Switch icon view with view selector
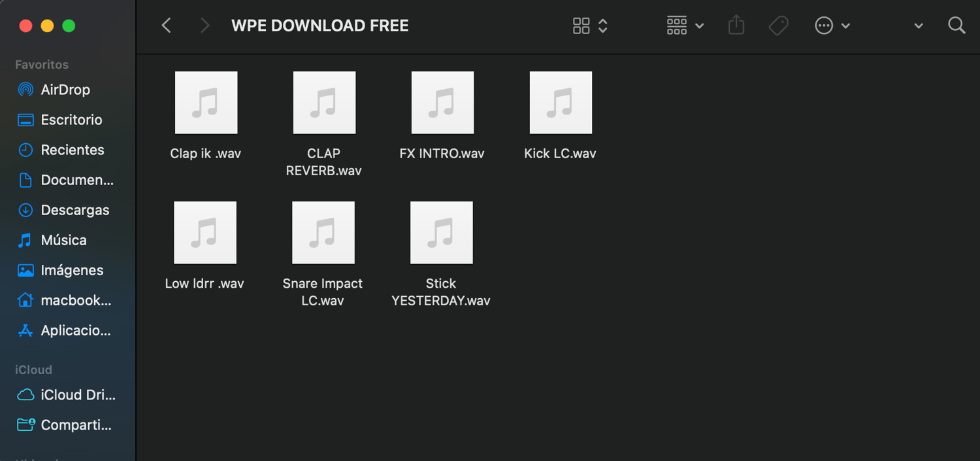The width and height of the screenshot is (980, 461). tap(590, 26)
